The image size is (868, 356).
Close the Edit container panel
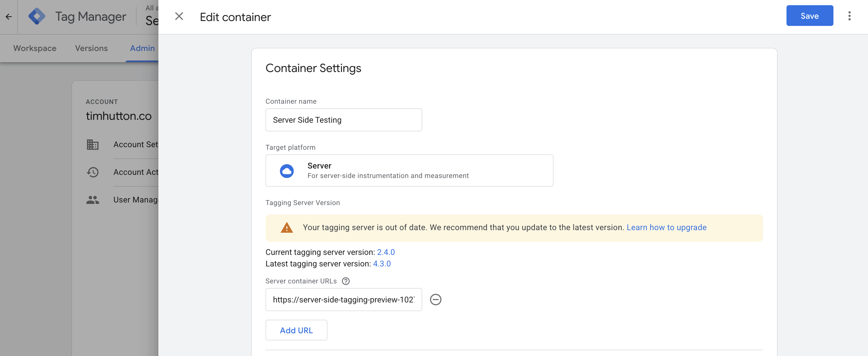[179, 16]
